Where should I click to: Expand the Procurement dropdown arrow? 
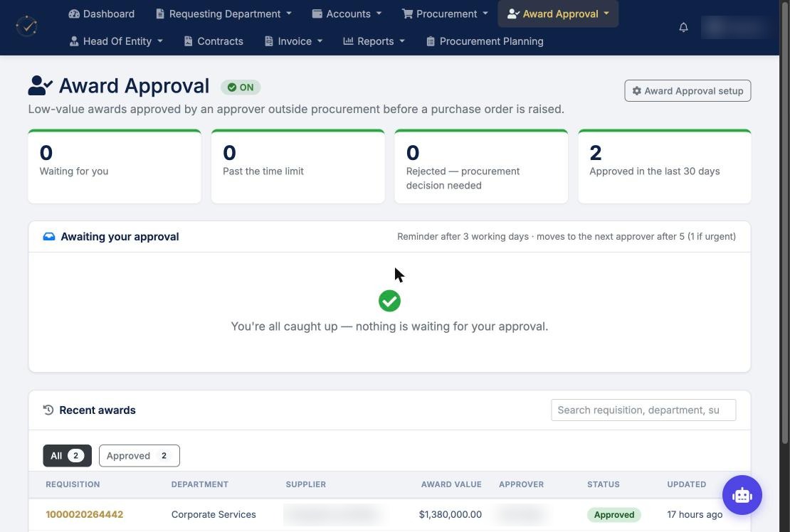point(485,14)
